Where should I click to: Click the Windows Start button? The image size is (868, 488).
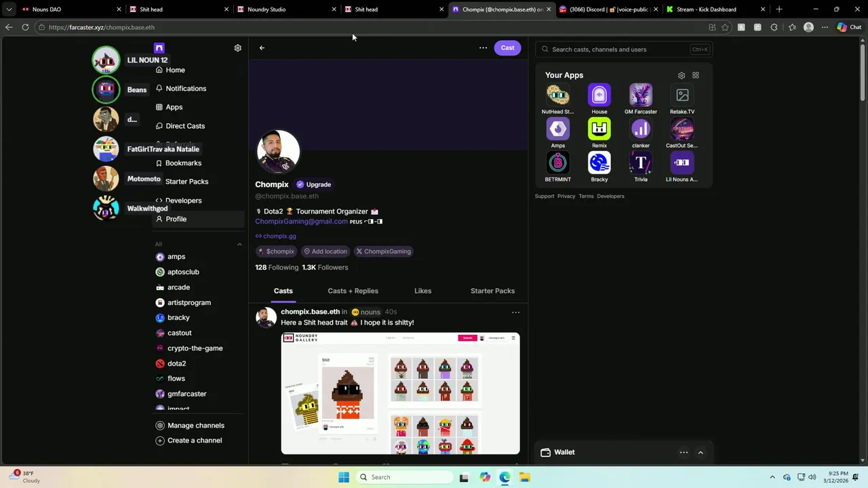pos(344,477)
